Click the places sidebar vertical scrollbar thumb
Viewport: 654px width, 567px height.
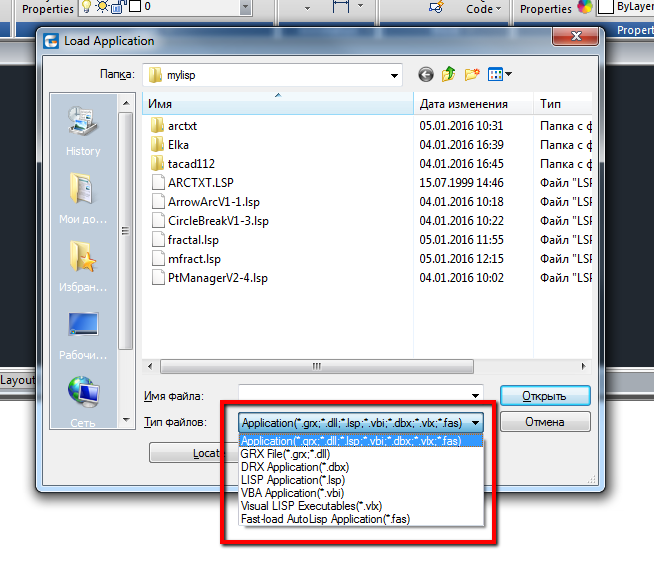tap(126, 231)
